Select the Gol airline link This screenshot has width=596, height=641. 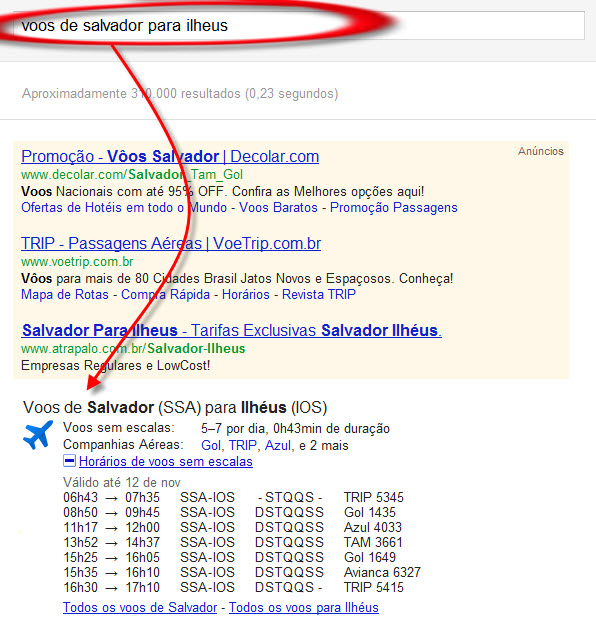[x=211, y=445]
